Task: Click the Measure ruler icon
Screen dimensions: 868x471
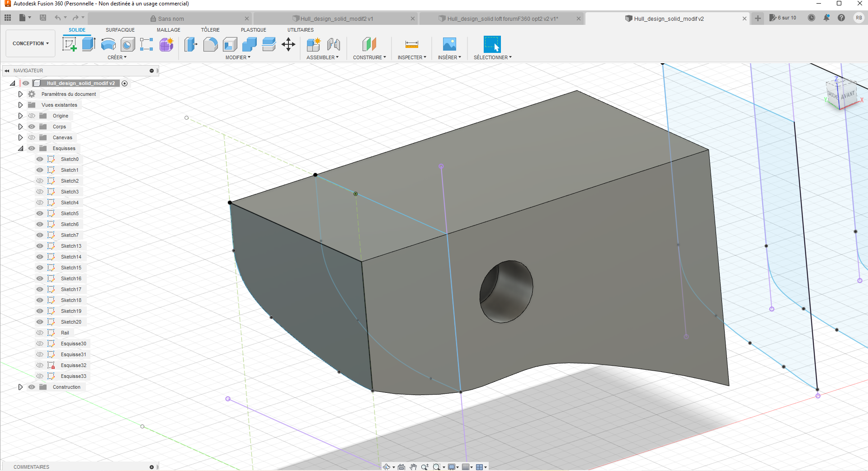Action: point(411,44)
